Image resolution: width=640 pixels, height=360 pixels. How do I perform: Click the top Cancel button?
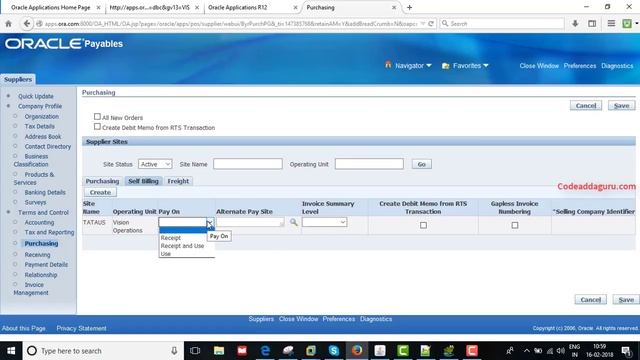[586, 105]
